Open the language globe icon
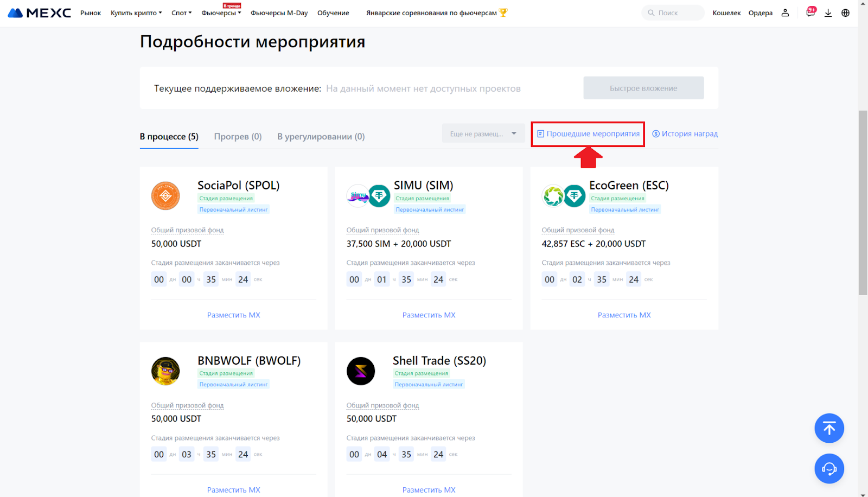The height and width of the screenshot is (497, 868). coord(845,13)
